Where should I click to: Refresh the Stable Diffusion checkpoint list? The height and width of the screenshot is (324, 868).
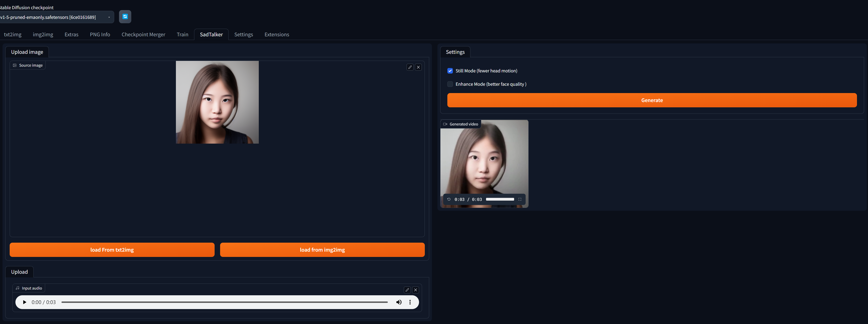coord(125,17)
